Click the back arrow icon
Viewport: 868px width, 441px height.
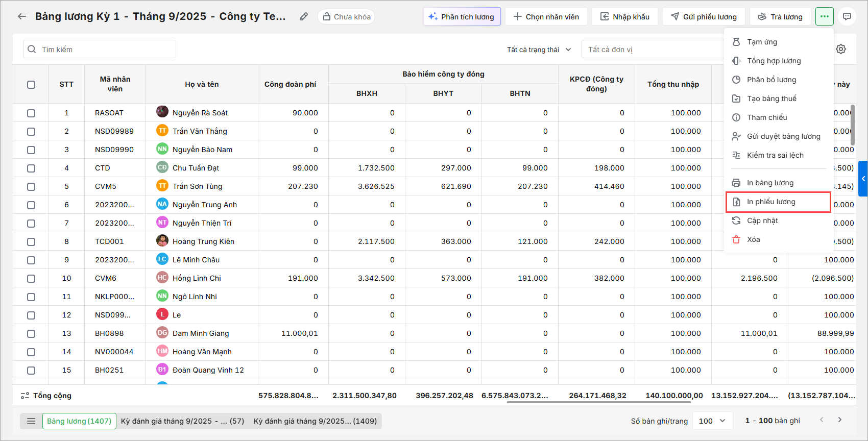pyautogui.click(x=22, y=16)
